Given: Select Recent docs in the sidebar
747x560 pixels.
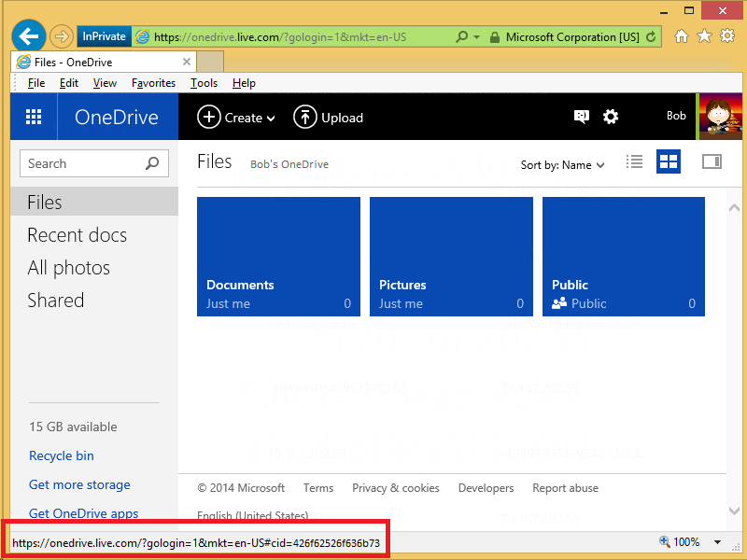Looking at the screenshot, I should point(77,235).
